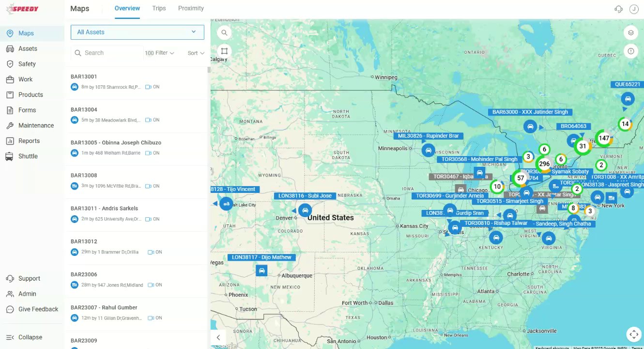The image size is (644, 349).
Task: Click the camera ON icon for BAR13001
Action: [x=149, y=87]
